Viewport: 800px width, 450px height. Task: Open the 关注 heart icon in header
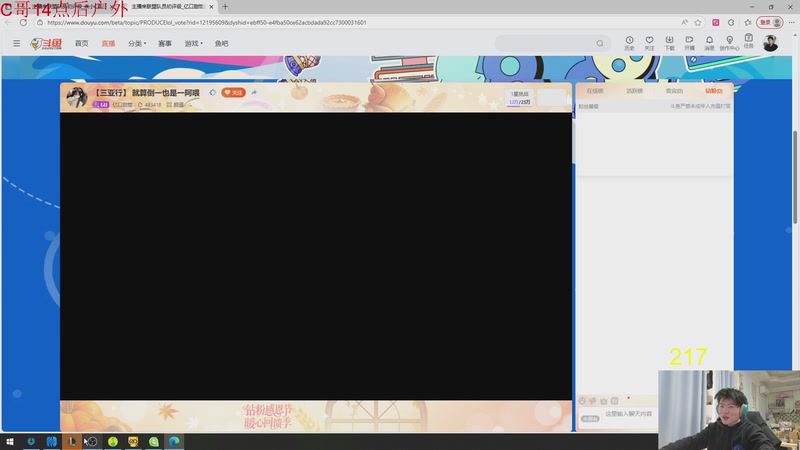point(649,43)
